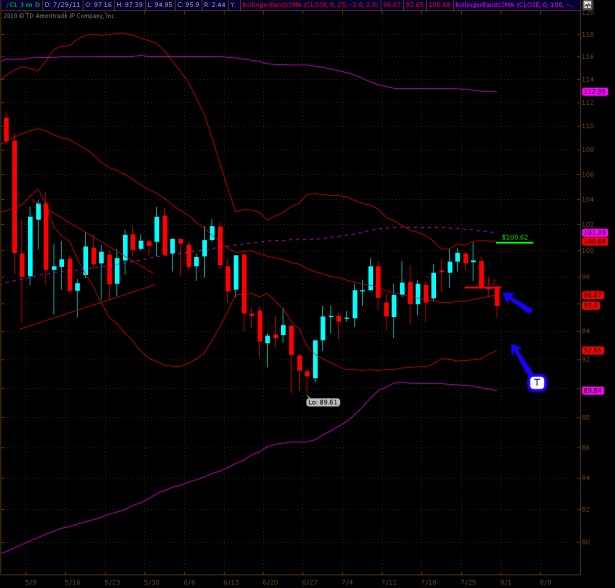Click the 94 price axis label
The image size is (615, 588).
coord(586,331)
